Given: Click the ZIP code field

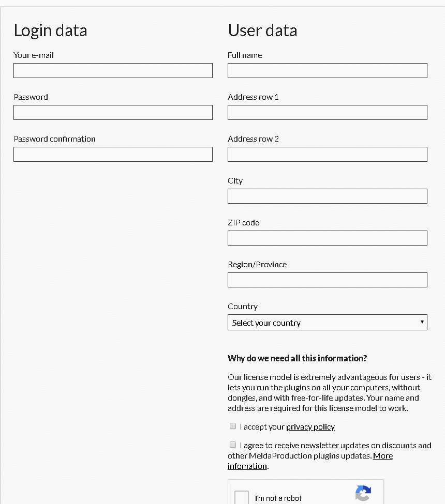Looking at the screenshot, I should point(327,238).
